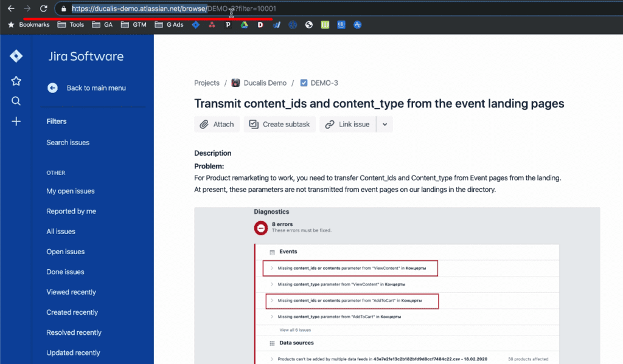Screen dimensions: 623x364
Task: Create a new issue with the plus icon
Action: [16, 122]
